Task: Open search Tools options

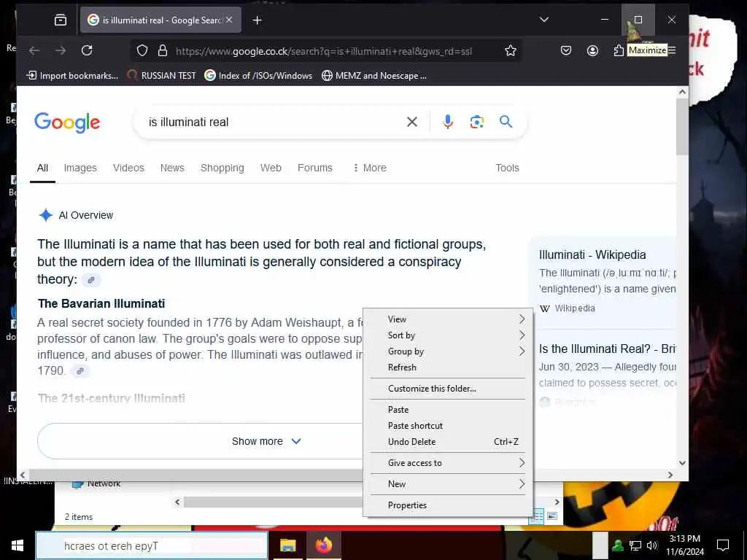Action: 507,168
